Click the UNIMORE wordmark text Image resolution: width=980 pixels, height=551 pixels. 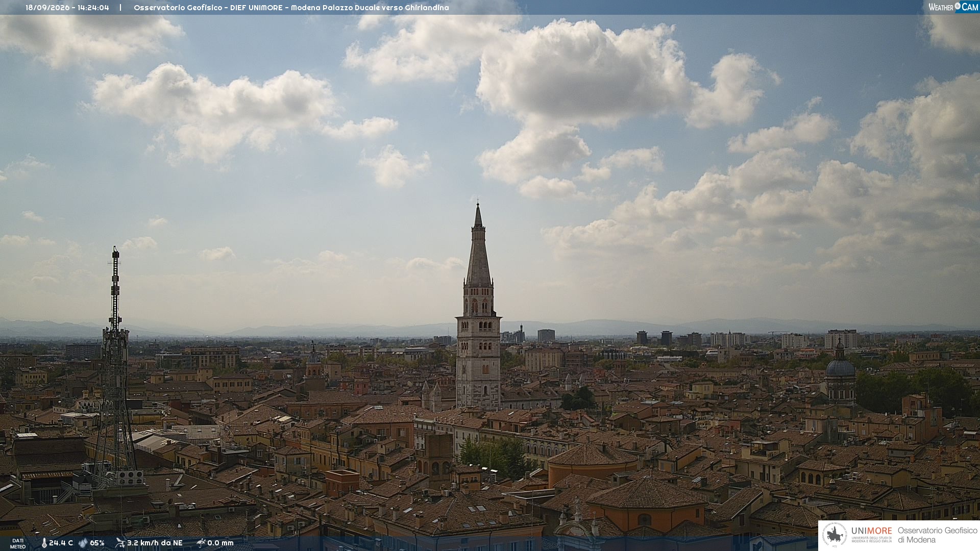871,531
